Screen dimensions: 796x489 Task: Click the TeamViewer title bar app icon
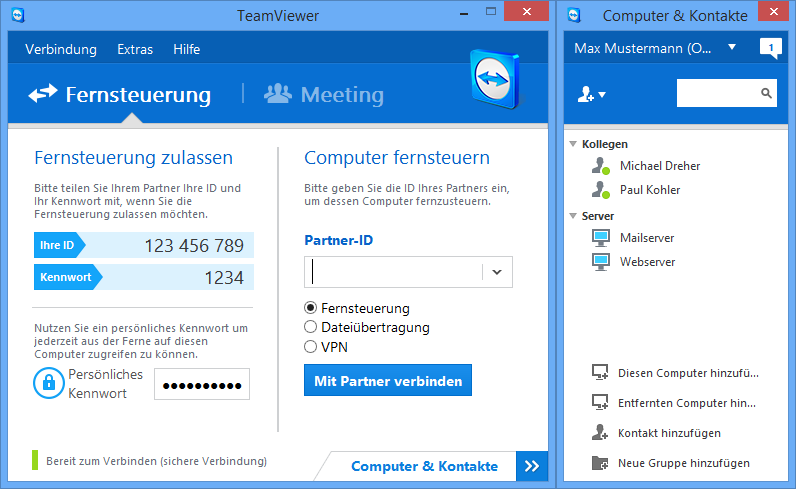(x=18, y=15)
